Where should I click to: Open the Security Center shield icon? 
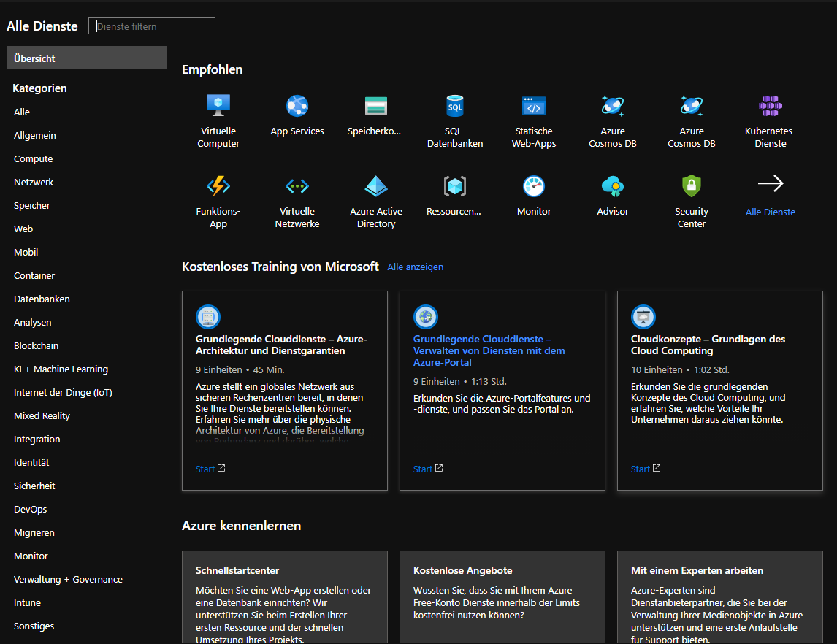[692, 186]
